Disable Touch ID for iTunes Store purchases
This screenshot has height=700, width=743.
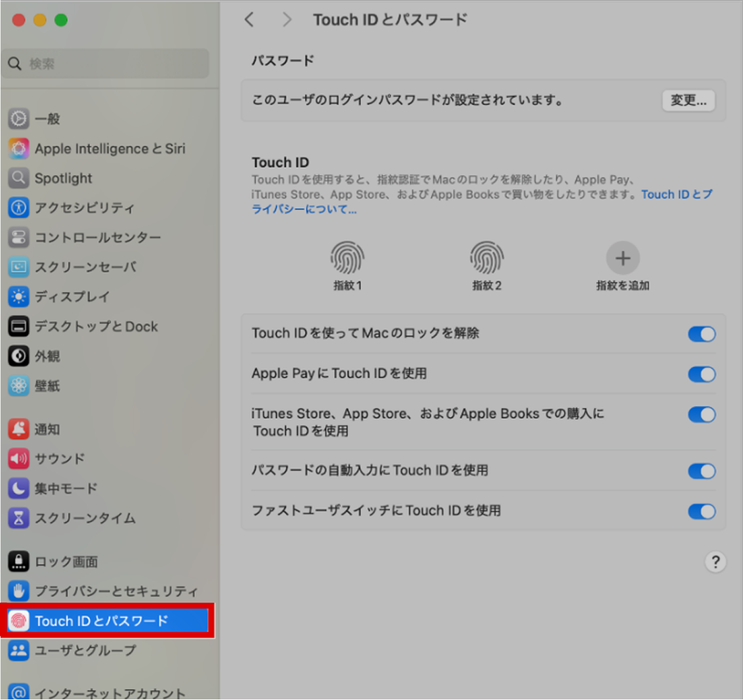click(x=702, y=415)
